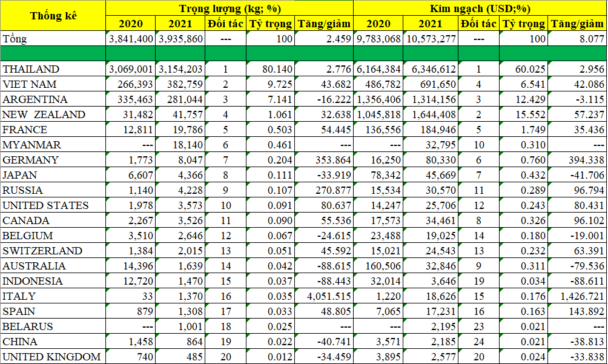
Task: Click the SWITZERLAND row label
Action: pyautogui.click(x=53, y=250)
